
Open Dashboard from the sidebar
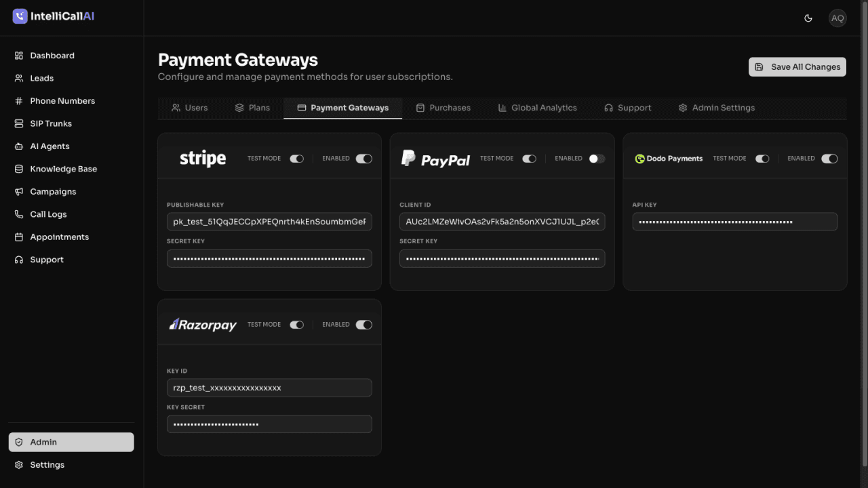pyautogui.click(x=71, y=56)
